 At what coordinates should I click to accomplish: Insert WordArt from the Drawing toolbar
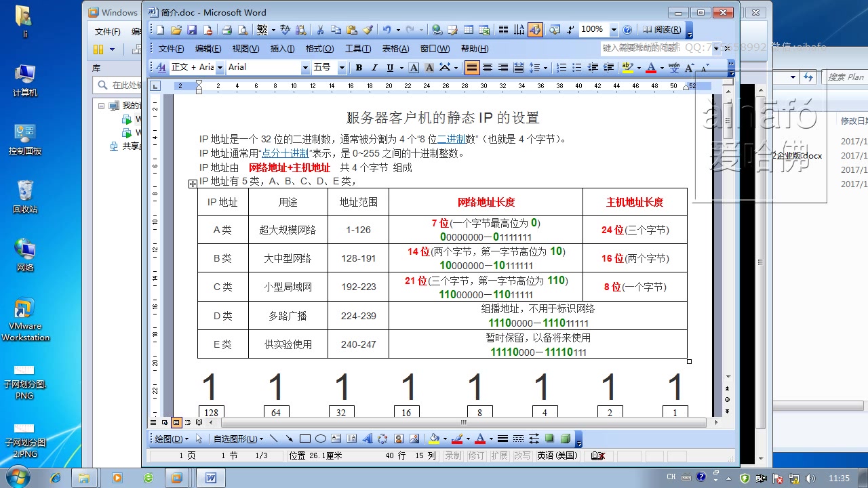tap(368, 439)
